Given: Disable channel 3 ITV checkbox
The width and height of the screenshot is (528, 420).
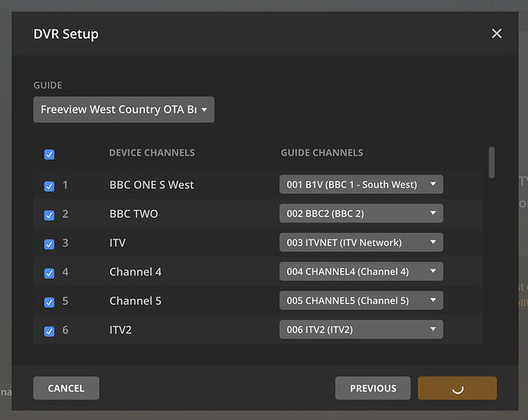Looking at the screenshot, I should [x=49, y=244].
